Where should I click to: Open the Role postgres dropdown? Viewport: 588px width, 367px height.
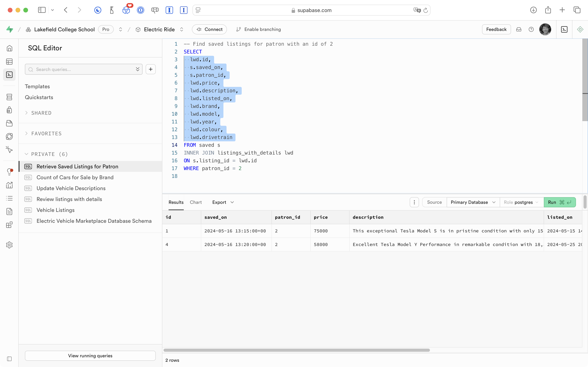521,202
